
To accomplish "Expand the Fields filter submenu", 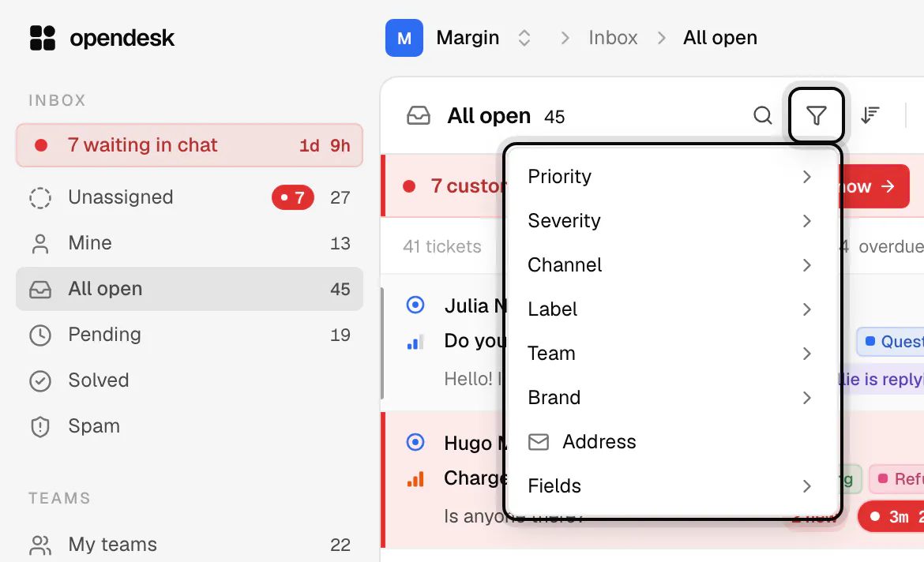I will pos(672,486).
